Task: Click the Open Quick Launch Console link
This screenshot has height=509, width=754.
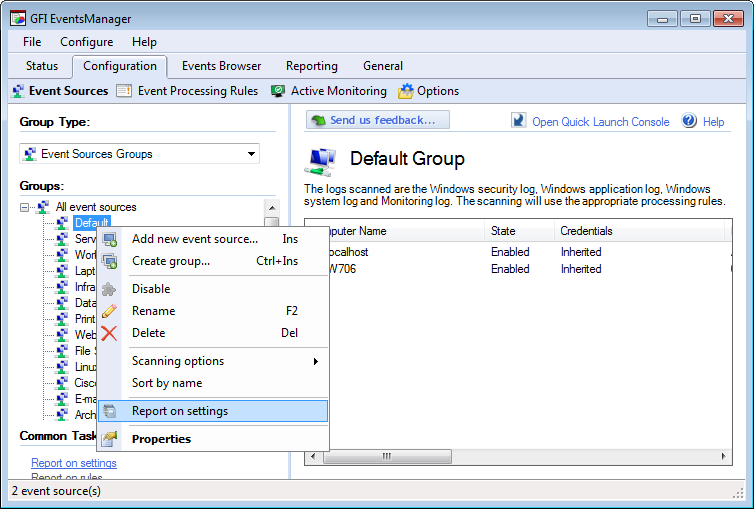Action: tap(601, 122)
